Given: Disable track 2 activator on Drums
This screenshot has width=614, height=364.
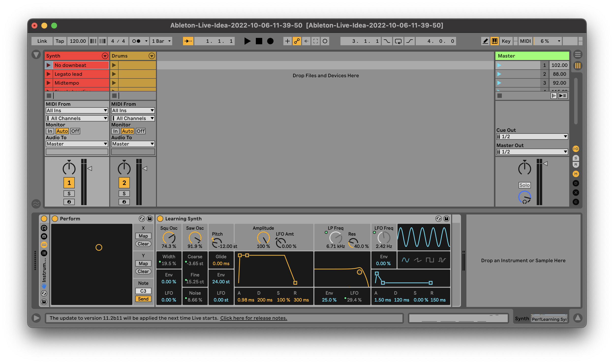Looking at the screenshot, I should tap(124, 182).
